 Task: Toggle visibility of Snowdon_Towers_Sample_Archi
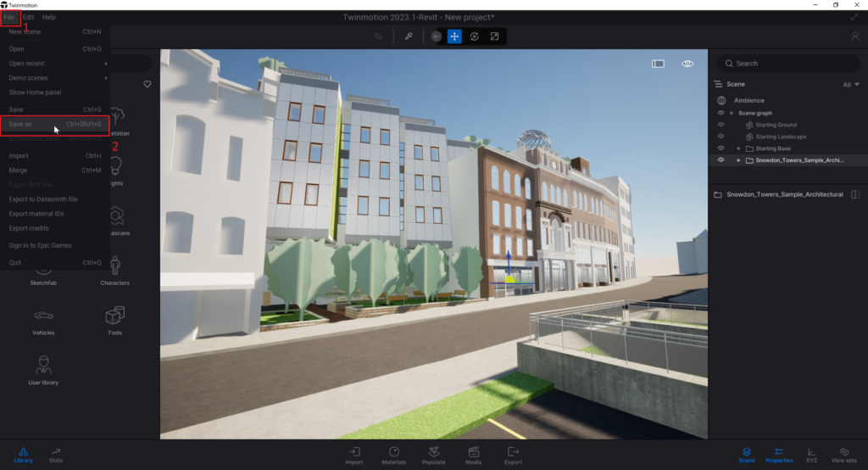[721, 159]
